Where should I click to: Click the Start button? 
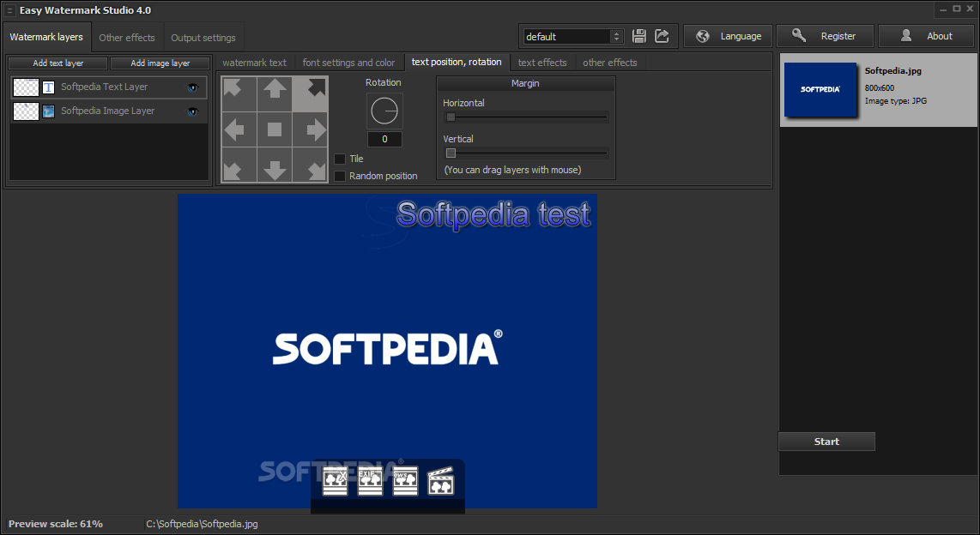tap(826, 442)
